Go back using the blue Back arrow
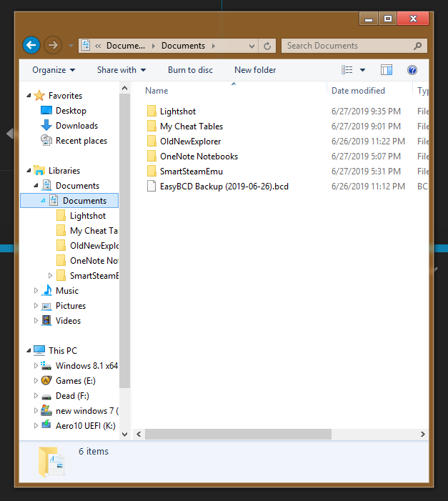The image size is (448, 501). coord(31,45)
